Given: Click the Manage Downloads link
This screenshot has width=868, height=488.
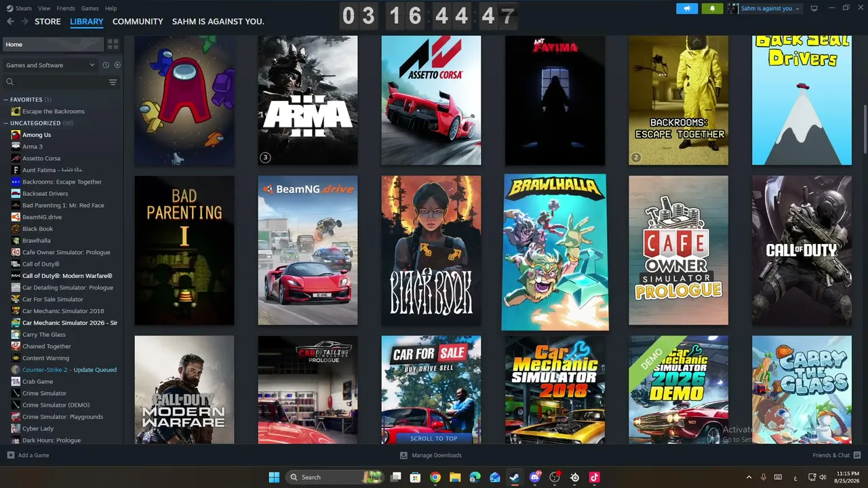Looking at the screenshot, I should (x=437, y=455).
